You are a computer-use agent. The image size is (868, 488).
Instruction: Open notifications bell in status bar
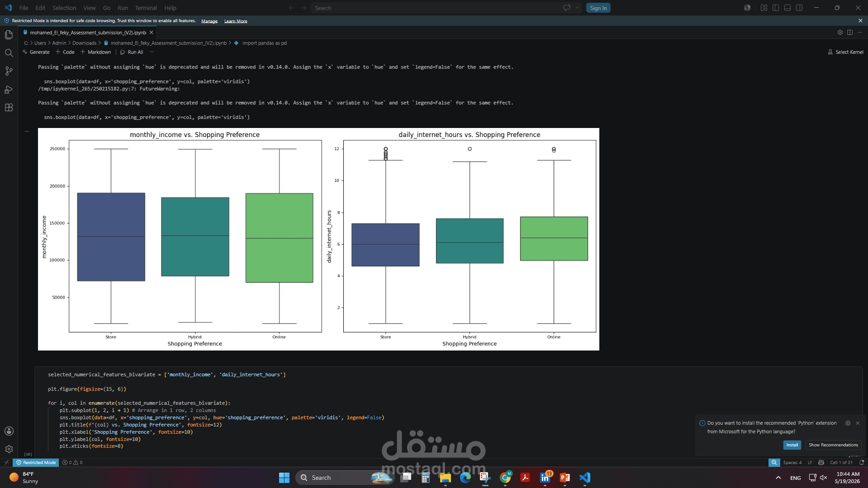pos(861,463)
